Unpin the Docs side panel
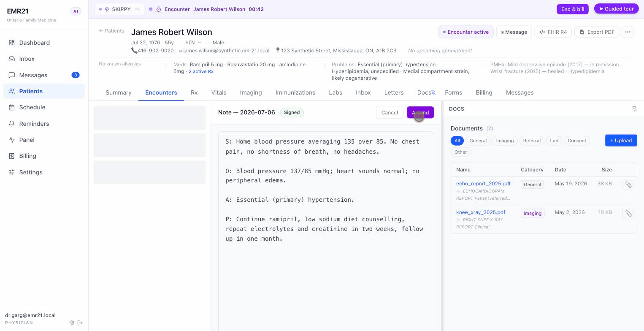This screenshot has height=331, width=644. click(x=634, y=109)
